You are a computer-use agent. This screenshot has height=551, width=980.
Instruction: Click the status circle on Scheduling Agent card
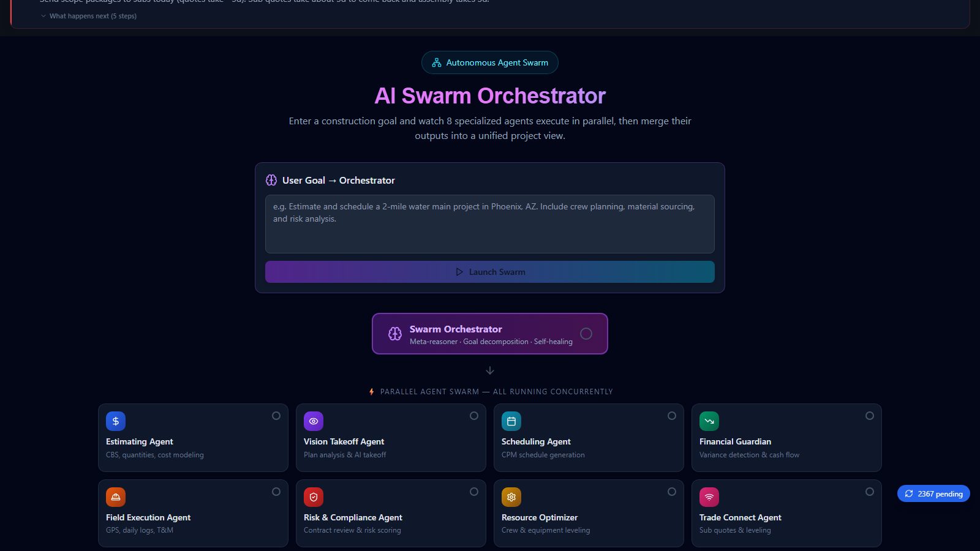672,416
